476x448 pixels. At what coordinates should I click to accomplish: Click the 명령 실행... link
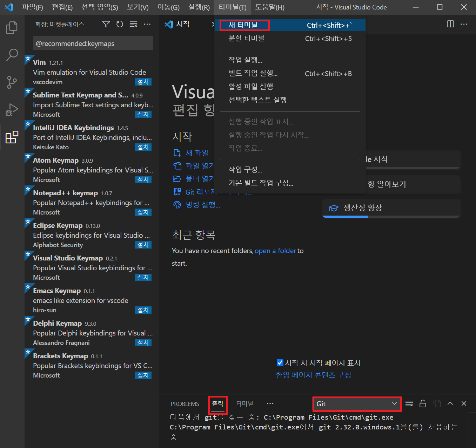[x=203, y=205]
